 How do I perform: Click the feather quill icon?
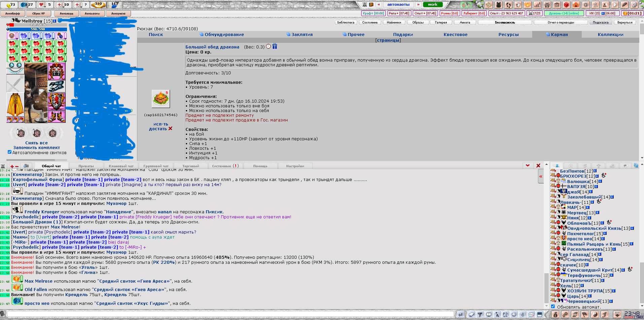[625, 5]
